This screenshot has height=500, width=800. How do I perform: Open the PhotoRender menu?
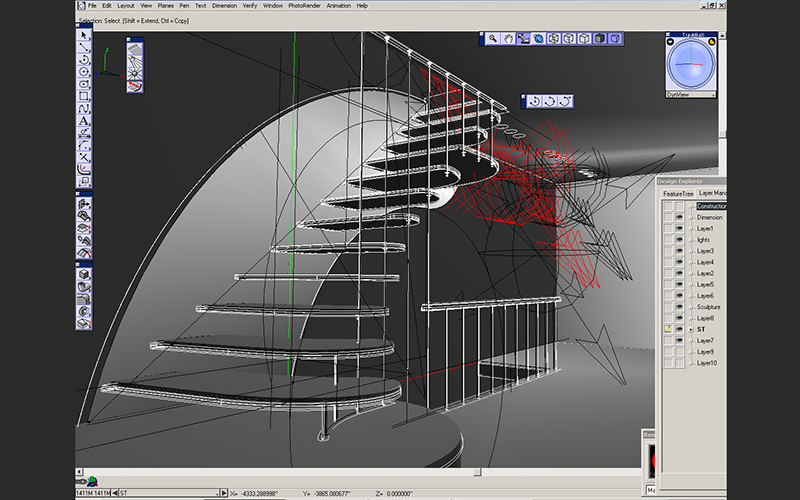tap(304, 5)
